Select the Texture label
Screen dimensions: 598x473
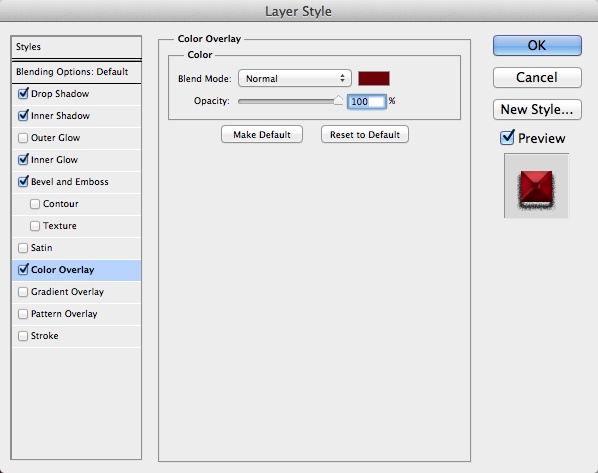(59, 226)
